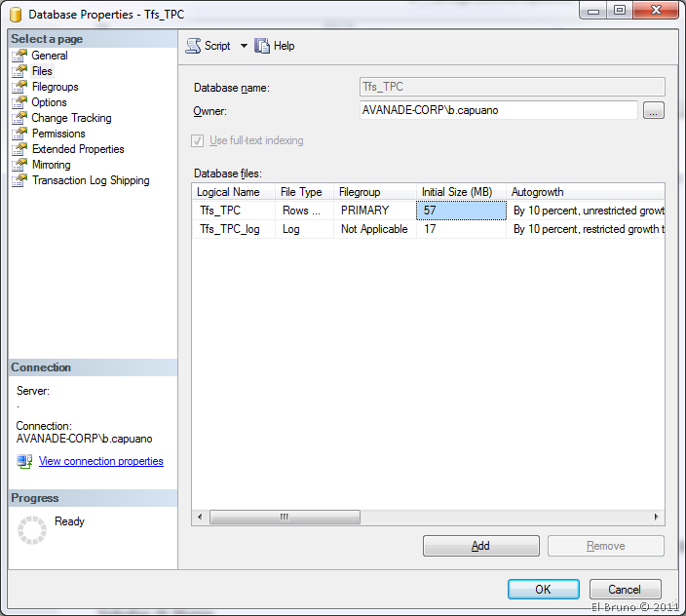Confirm with the OK button

[543, 590]
